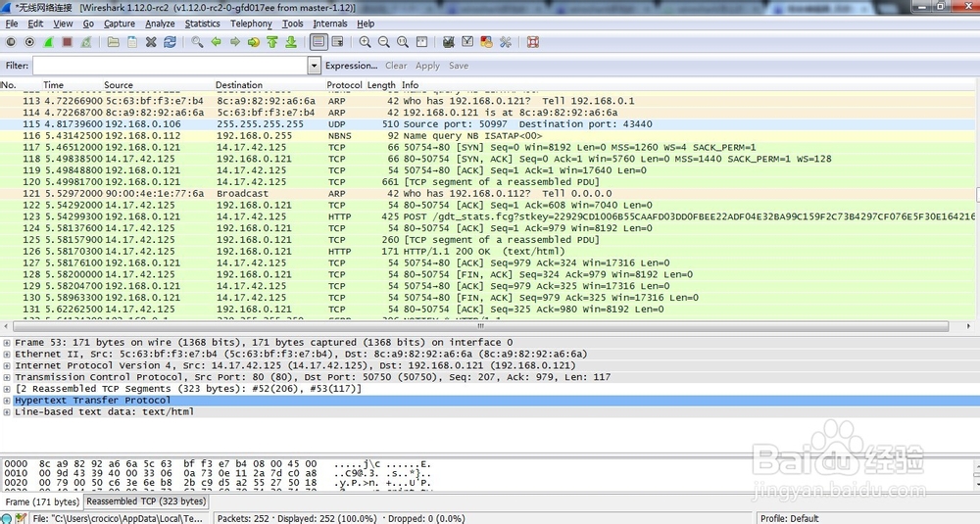Click the Expression... button

click(x=351, y=66)
